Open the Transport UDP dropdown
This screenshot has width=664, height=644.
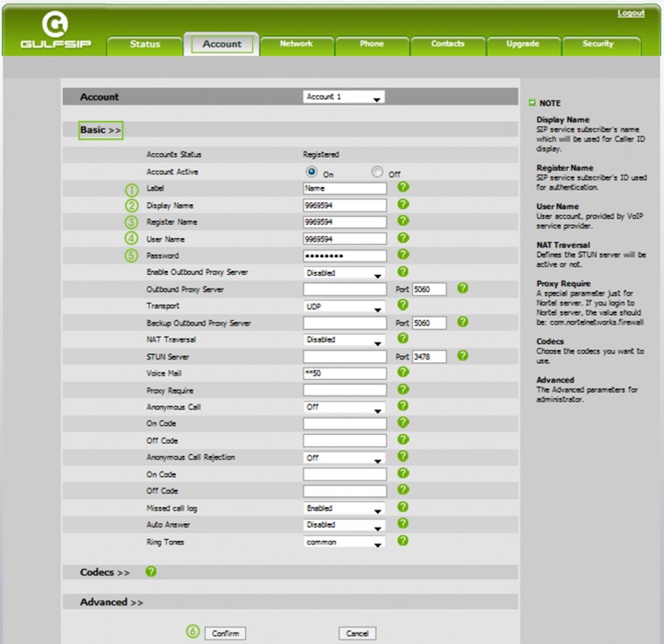coord(344,307)
